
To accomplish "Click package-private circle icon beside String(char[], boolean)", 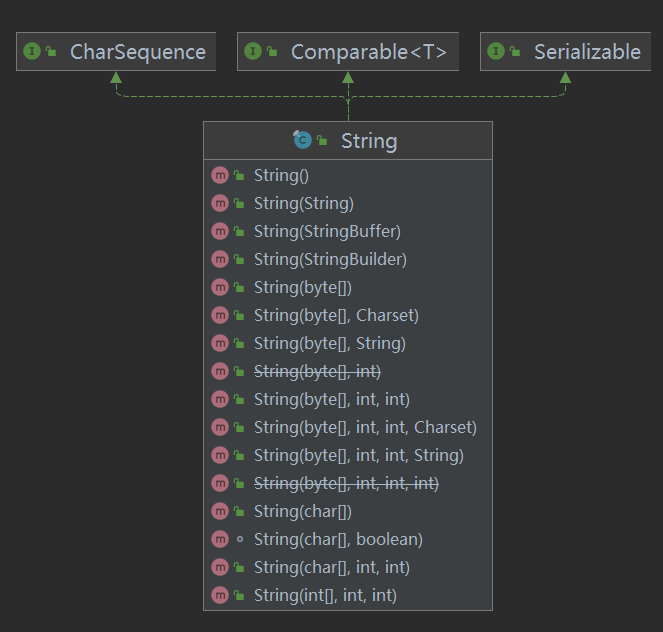I will (x=239, y=539).
